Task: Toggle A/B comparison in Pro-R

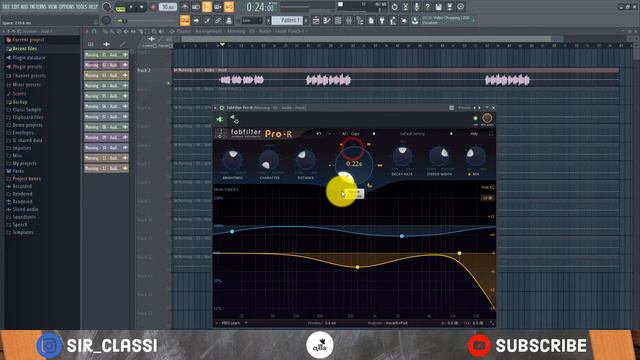Action: tap(345, 134)
